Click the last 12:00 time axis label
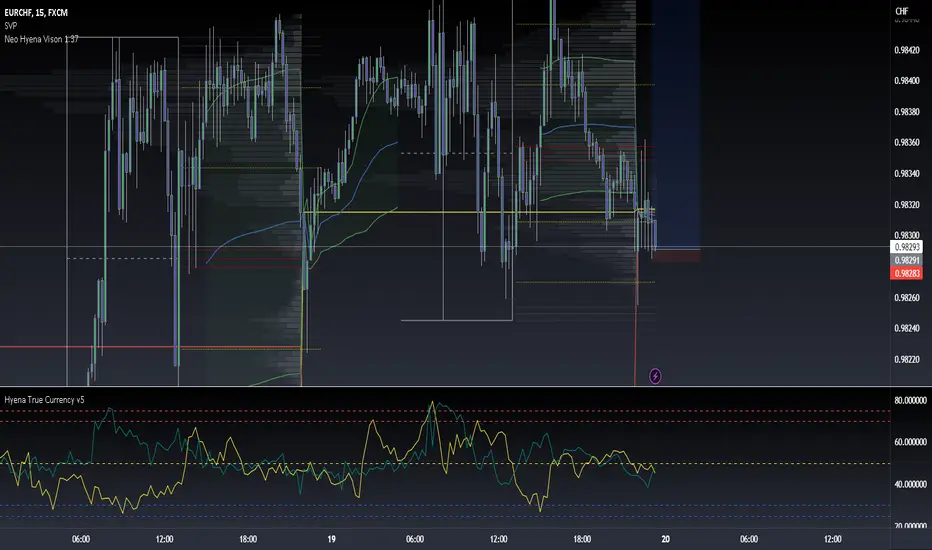Screen dimensions: 932x550 click(x=833, y=539)
